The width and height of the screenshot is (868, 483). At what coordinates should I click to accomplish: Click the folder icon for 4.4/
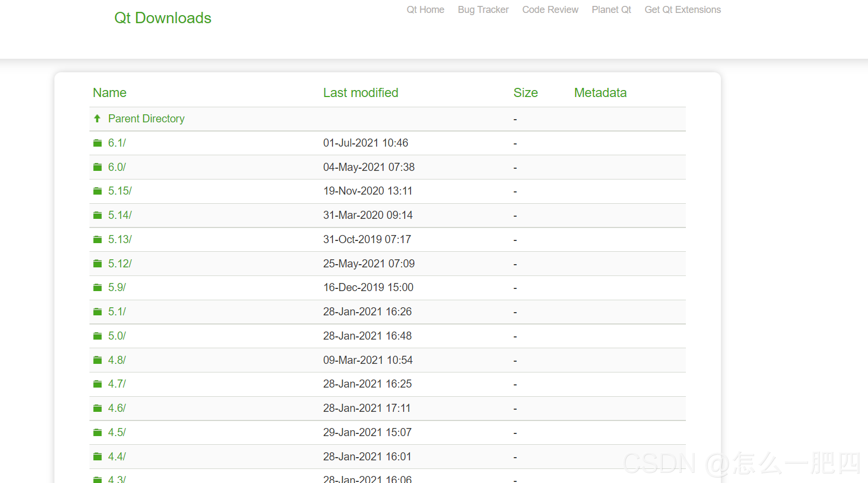coord(98,457)
